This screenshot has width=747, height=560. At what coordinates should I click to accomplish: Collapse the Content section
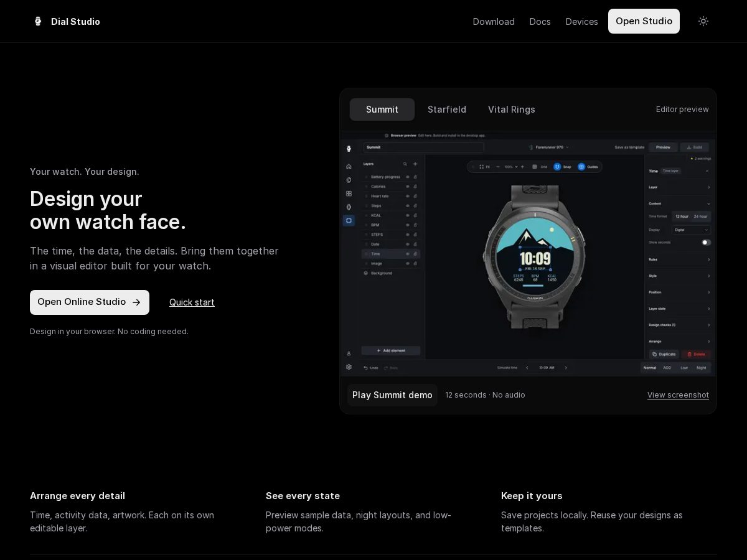click(679, 203)
